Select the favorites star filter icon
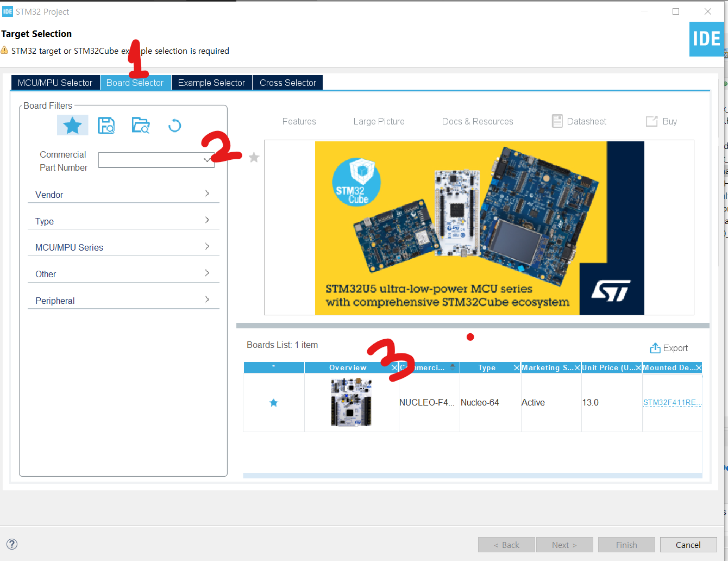Viewport: 728px width, 561px height. (x=72, y=124)
